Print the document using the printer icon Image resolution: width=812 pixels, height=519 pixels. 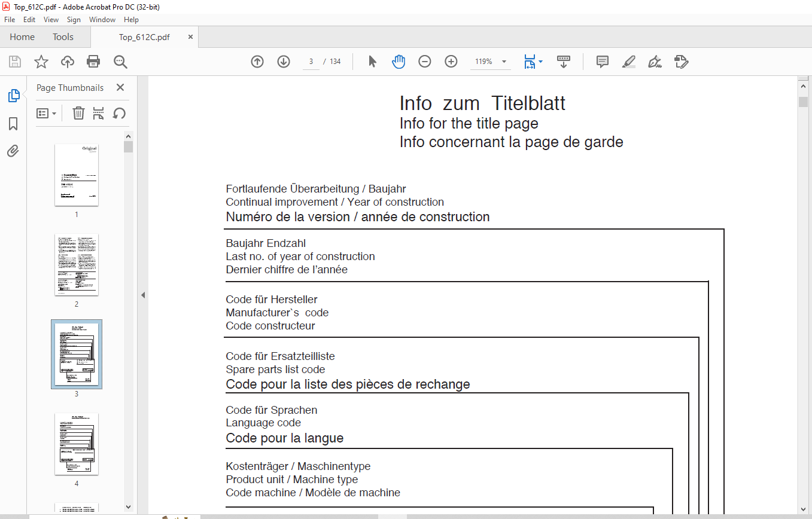click(x=93, y=62)
